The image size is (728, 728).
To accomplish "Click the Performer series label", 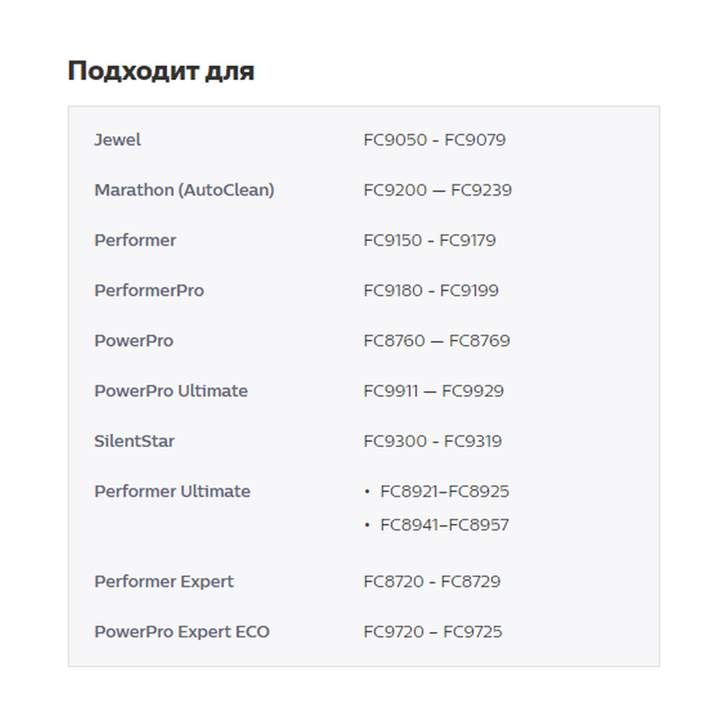I will click(135, 240).
